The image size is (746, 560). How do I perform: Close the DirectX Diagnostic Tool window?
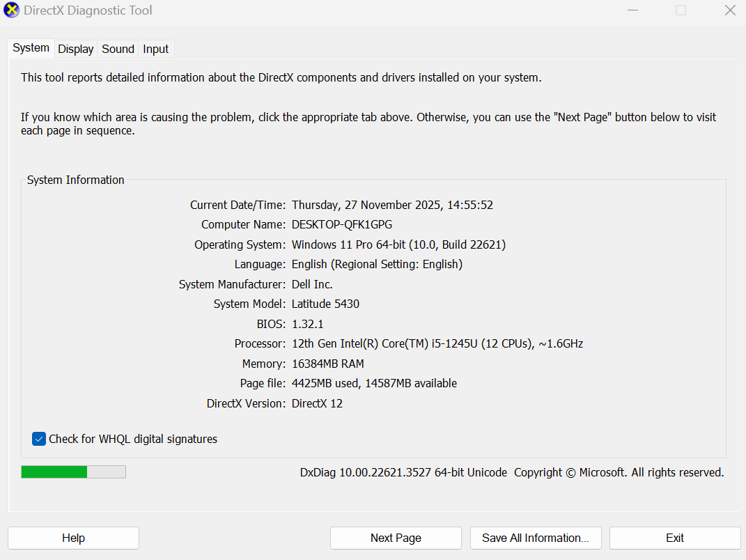[729, 10]
